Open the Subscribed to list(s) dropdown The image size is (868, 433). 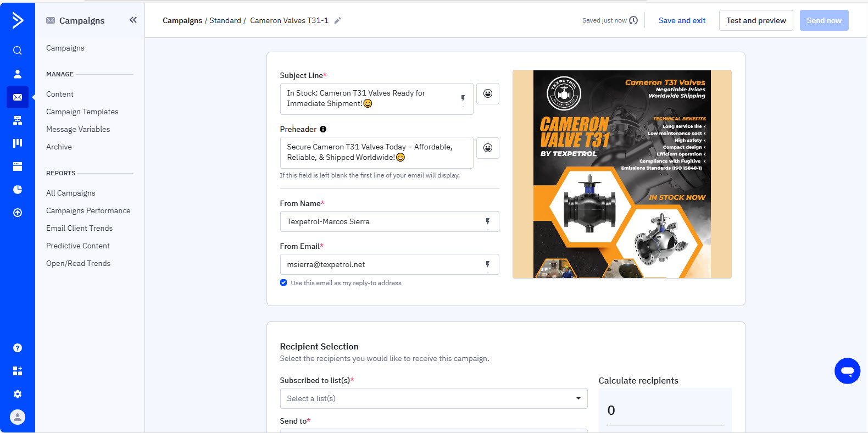434,398
